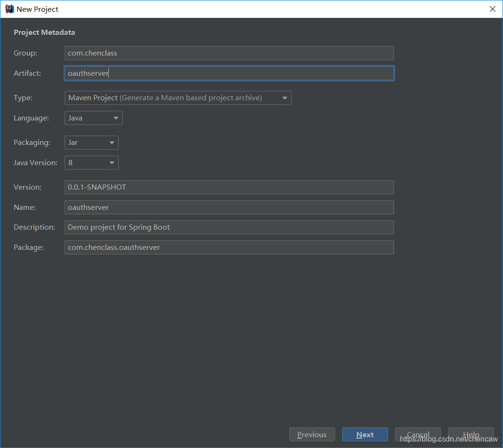
Task: Click the Name: label
Action: pyautogui.click(x=24, y=208)
